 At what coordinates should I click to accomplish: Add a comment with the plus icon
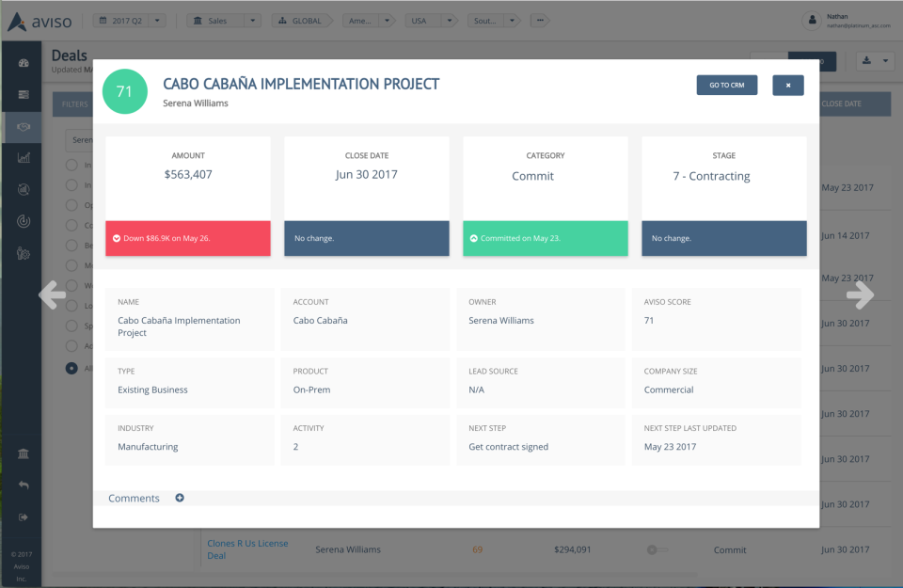click(x=180, y=498)
